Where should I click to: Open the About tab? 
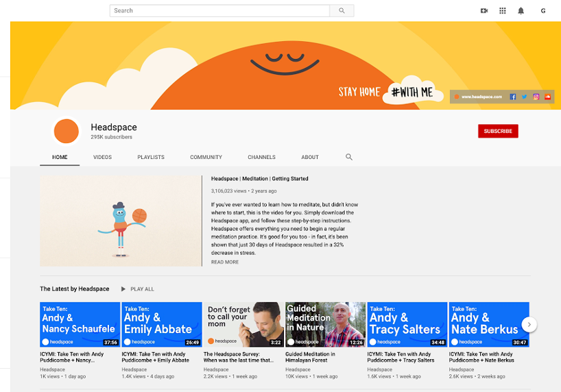tap(310, 157)
